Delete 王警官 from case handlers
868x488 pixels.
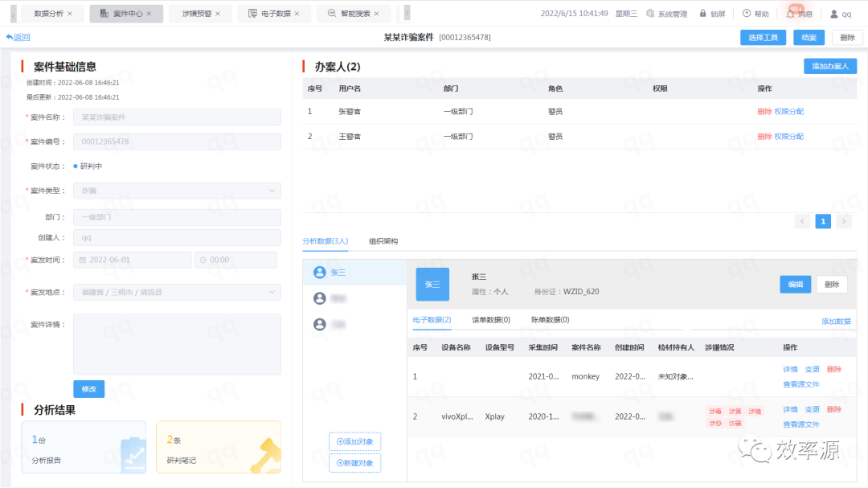click(x=764, y=136)
